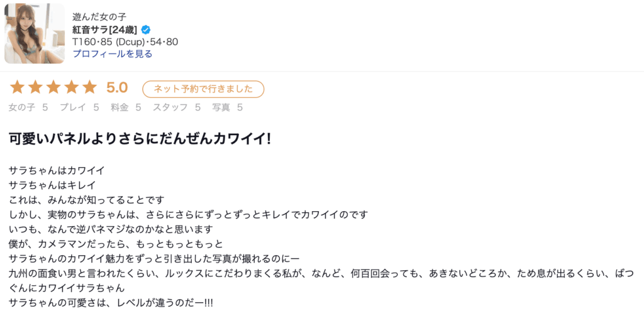Click the third orange rating star
644x311 pixels.
(53, 88)
